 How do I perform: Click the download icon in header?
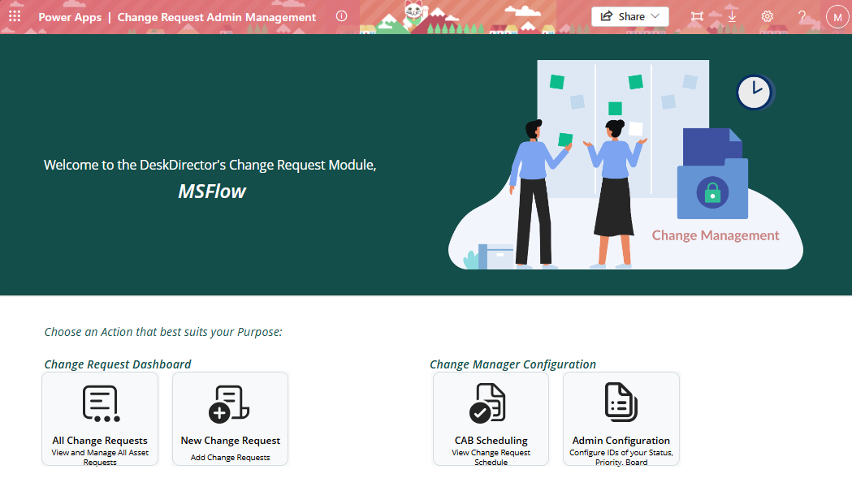tap(732, 16)
